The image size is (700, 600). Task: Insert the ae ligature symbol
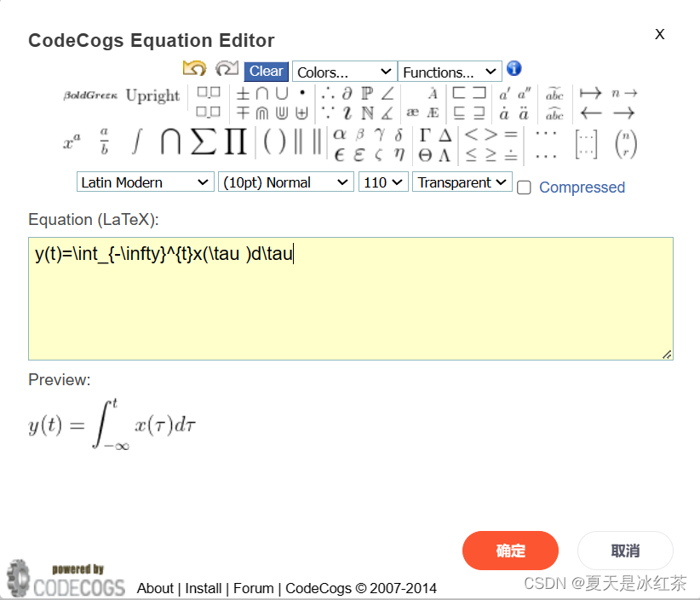412,112
